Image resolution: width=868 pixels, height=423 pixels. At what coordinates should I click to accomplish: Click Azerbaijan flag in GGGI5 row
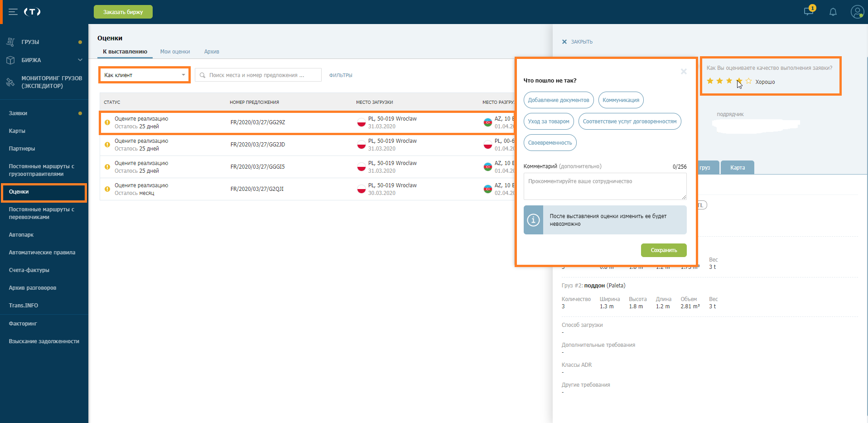(488, 167)
